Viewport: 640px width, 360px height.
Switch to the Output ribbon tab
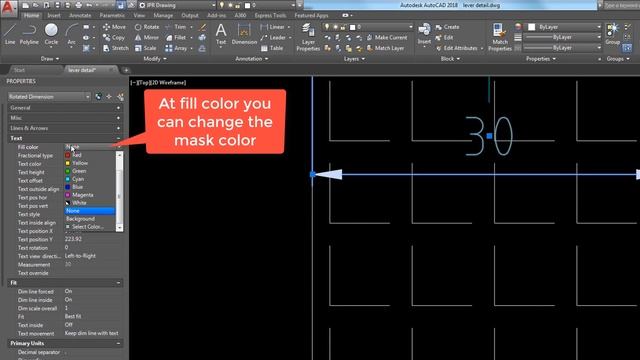pos(190,16)
